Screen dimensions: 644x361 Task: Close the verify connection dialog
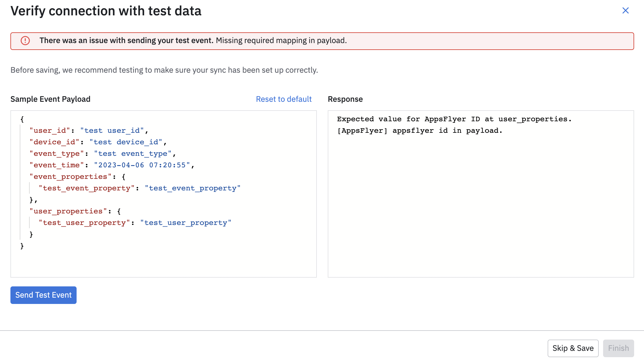pos(625,11)
